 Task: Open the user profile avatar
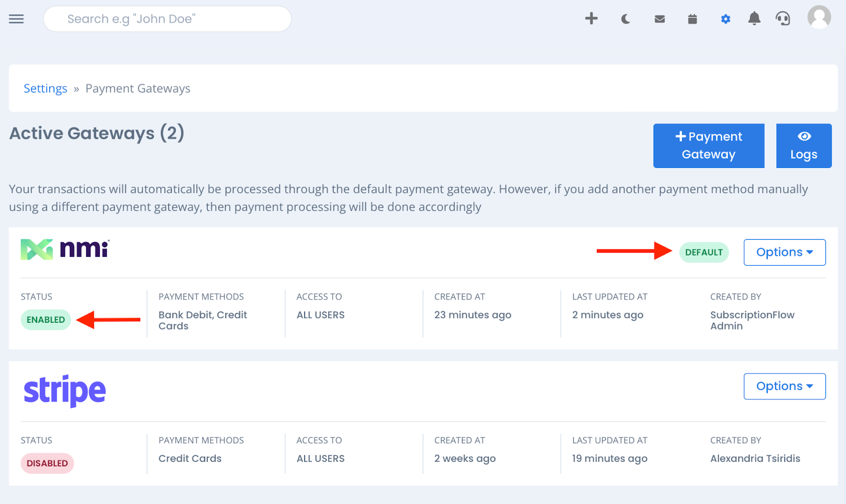[x=819, y=17]
